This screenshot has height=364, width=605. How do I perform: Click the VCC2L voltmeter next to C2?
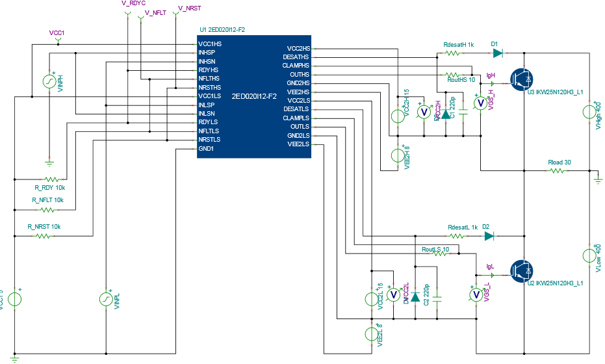coord(394,295)
